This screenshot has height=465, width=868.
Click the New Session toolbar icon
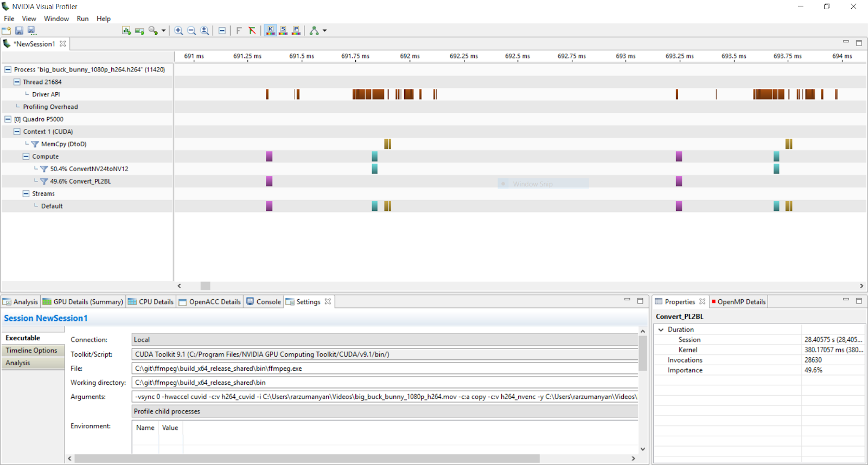[7, 31]
